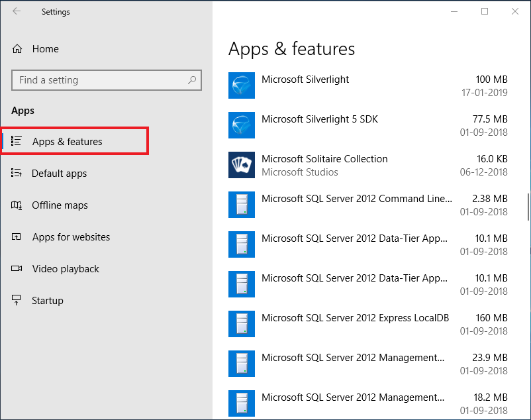Screen dimensions: 531x420
Task: Click SQL Server 2012 Express LocalDB icon
Action: tap(242, 324)
